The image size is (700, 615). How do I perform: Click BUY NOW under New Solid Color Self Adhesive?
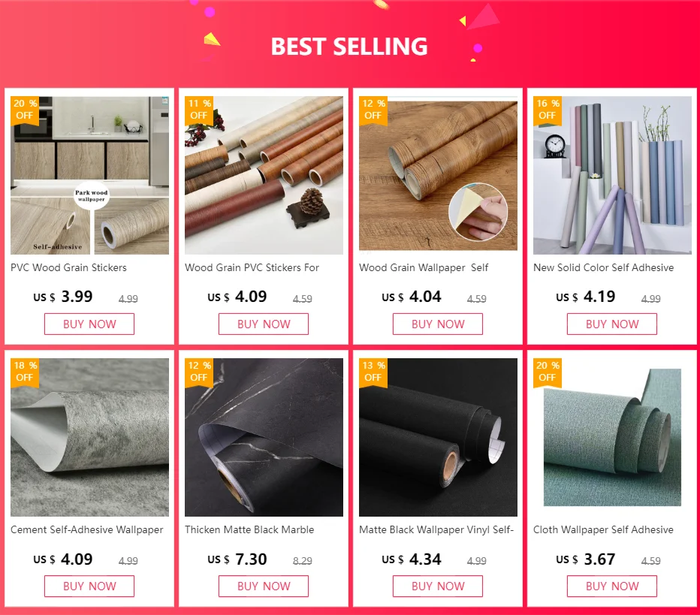pyautogui.click(x=612, y=324)
